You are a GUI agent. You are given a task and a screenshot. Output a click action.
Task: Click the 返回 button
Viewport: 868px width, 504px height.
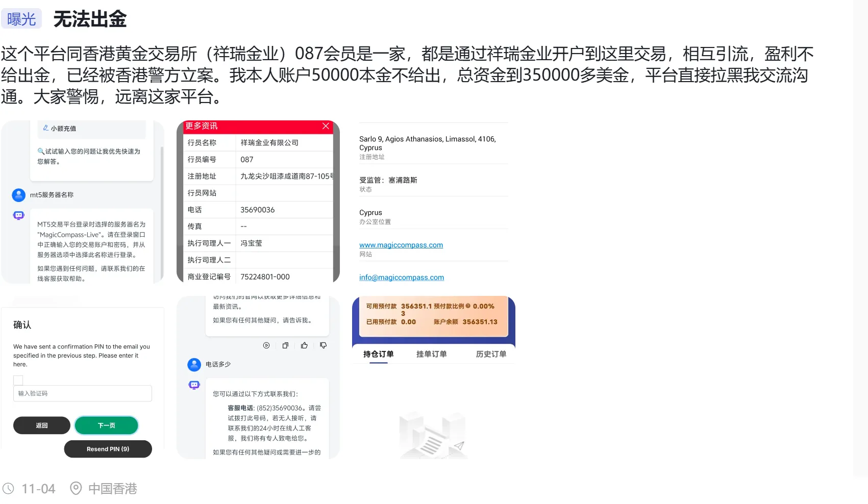tap(42, 425)
